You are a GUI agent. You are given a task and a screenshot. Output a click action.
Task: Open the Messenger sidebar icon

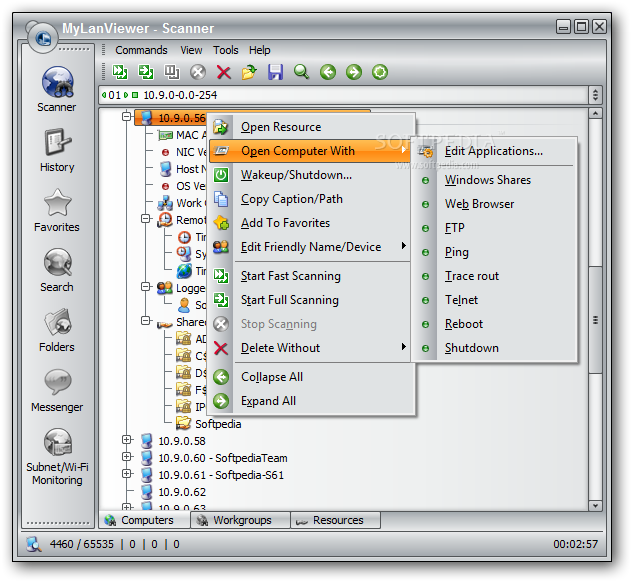[x=57, y=390]
